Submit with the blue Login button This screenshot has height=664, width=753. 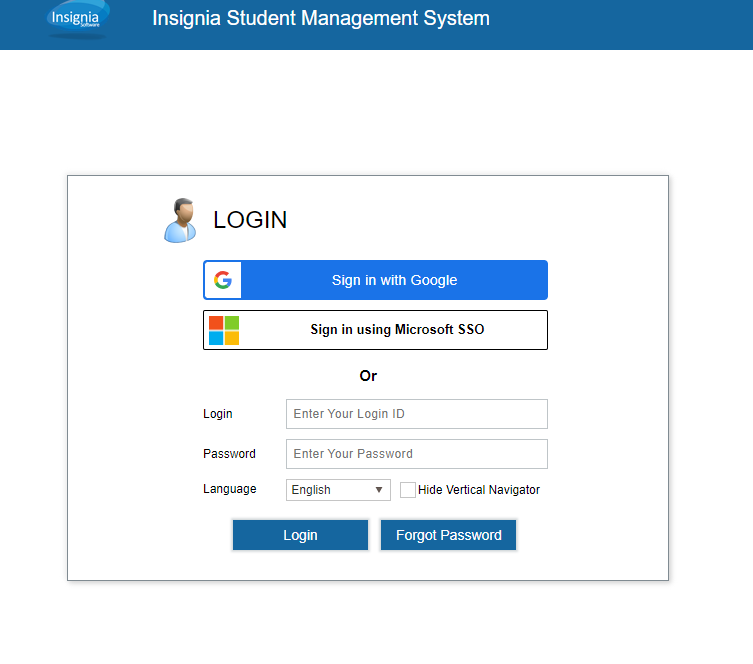coord(300,535)
